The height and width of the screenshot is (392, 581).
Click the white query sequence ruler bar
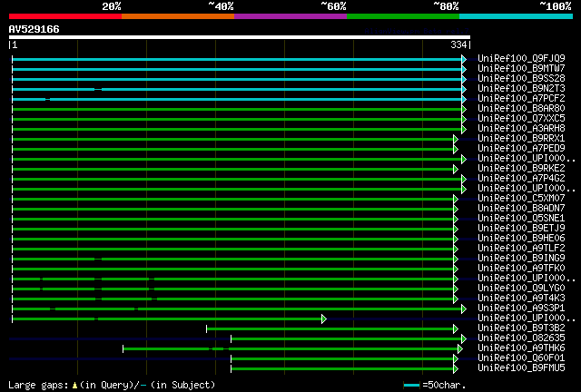pyautogui.click(x=239, y=37)
